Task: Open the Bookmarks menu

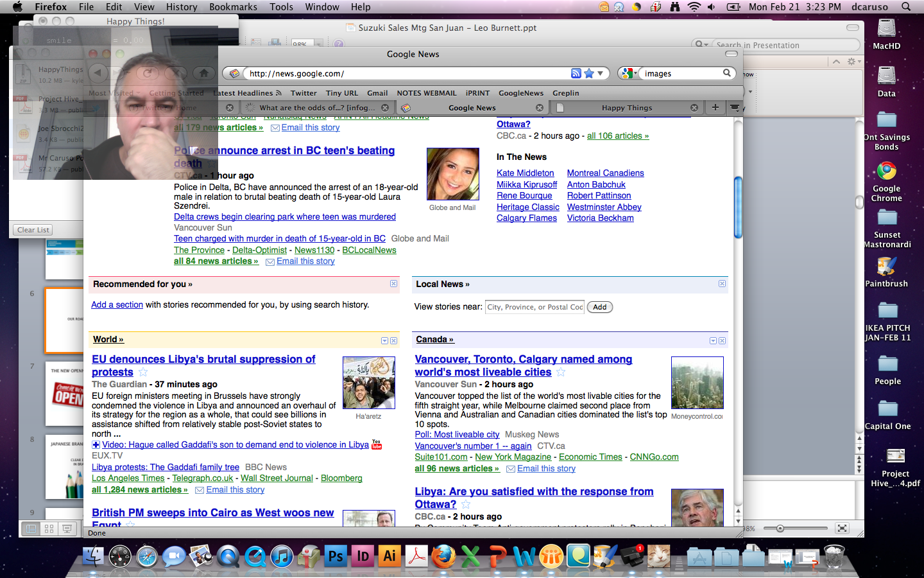Action: point(233,6)
